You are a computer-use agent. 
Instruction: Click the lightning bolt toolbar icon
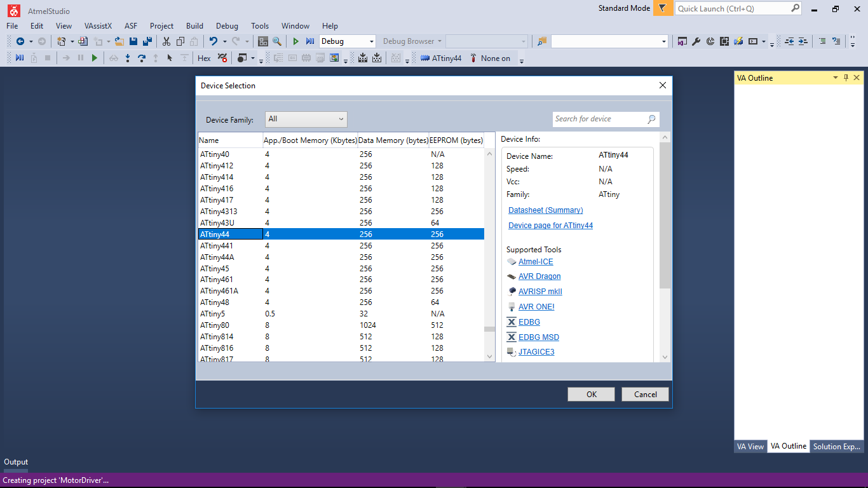tap(738, 41)
